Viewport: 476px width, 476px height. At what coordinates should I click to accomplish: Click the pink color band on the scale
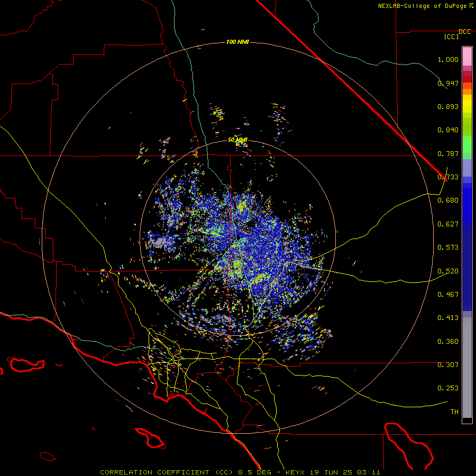(x=467, y=57)
